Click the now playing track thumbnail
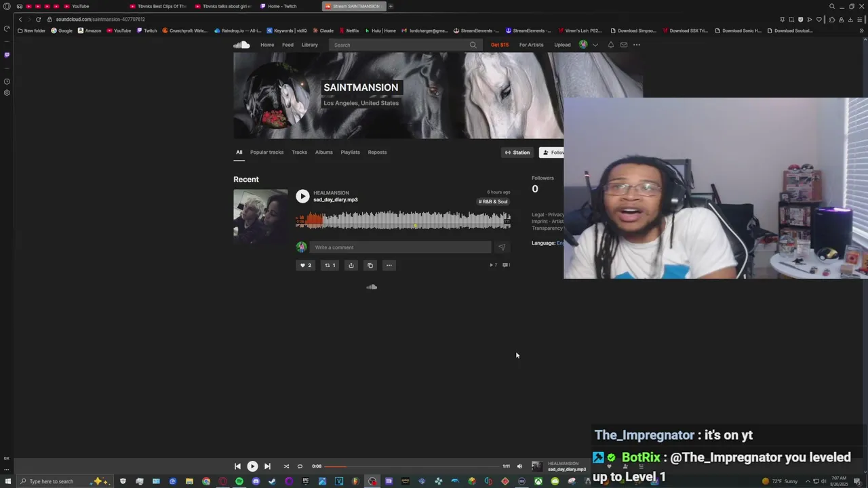Image resolution: width=868 pixels, height=488 pixels. point(536,466)
